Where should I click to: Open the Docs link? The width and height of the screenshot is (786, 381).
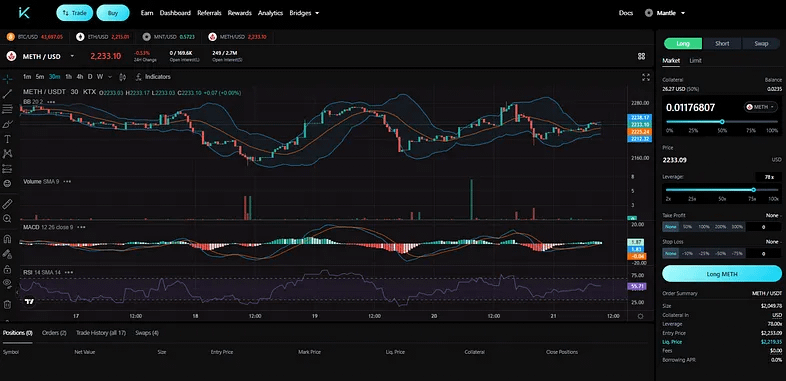(626, 13)
